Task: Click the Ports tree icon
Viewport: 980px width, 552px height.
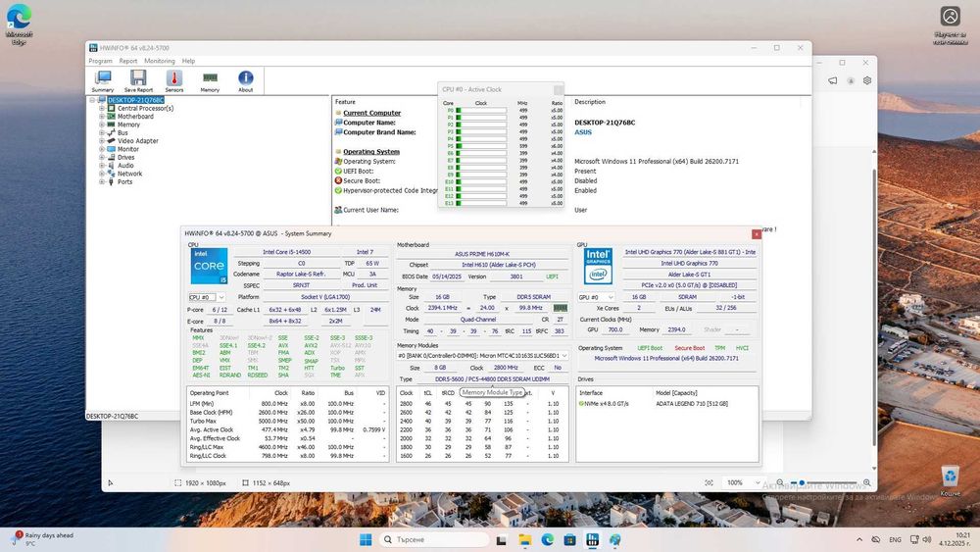Action: pos(112,182)
